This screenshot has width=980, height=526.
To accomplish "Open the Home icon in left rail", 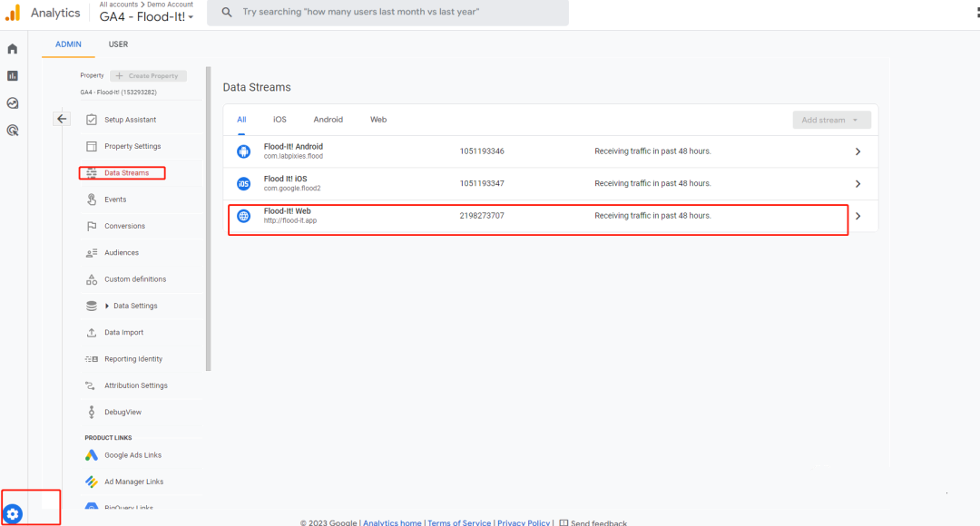I will (x=13, y=49).
